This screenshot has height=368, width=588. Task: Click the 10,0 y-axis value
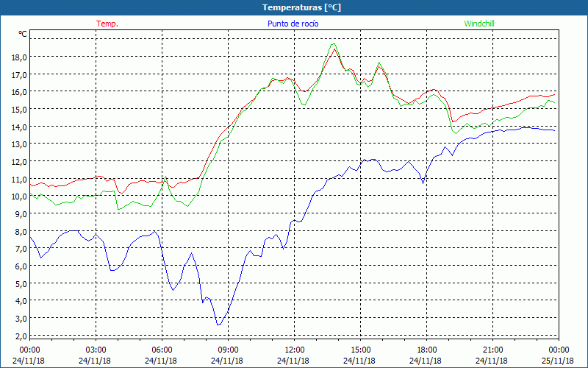click(x=20, y=196)
